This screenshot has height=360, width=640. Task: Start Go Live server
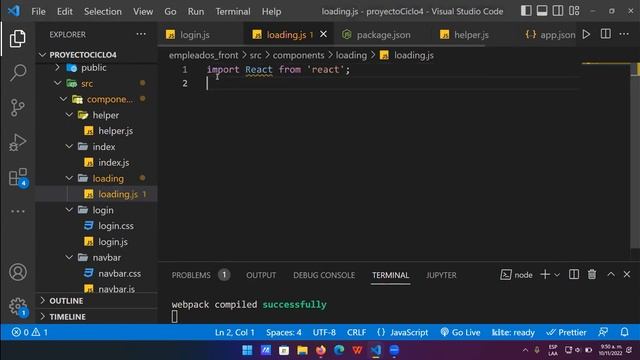(x=460, y=332)
